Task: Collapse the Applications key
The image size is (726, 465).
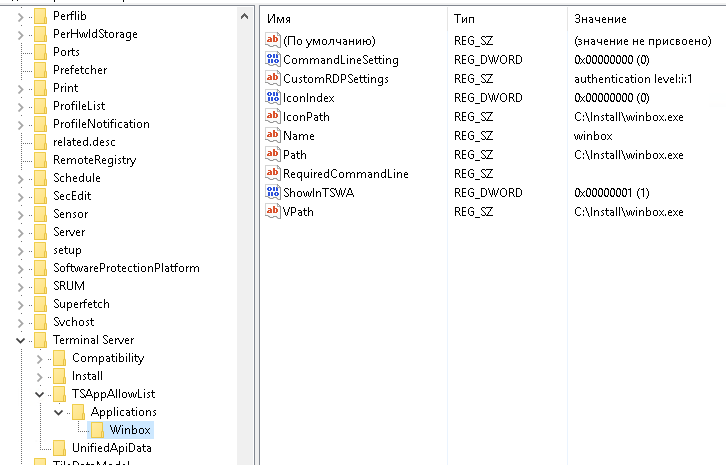Action: (59, 412)
